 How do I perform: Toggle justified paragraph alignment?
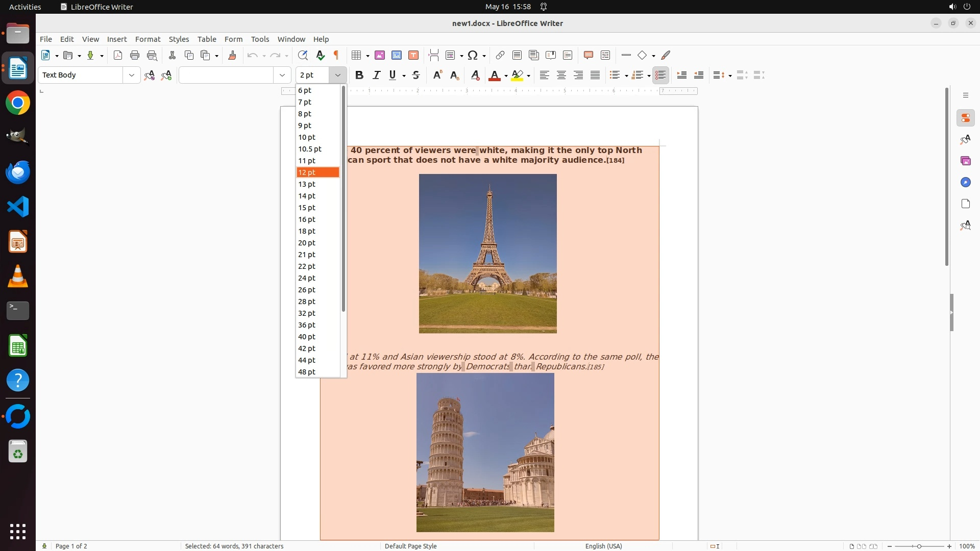[x=595, y=76]
